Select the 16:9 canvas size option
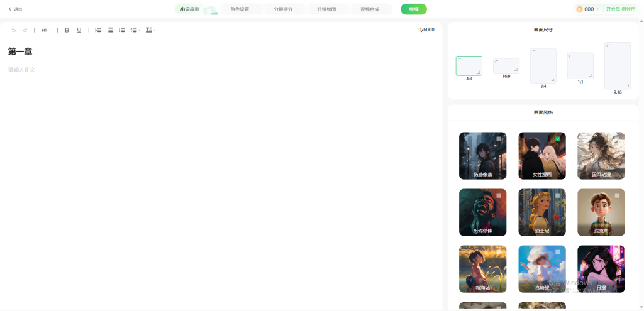 tap(506, 66)
